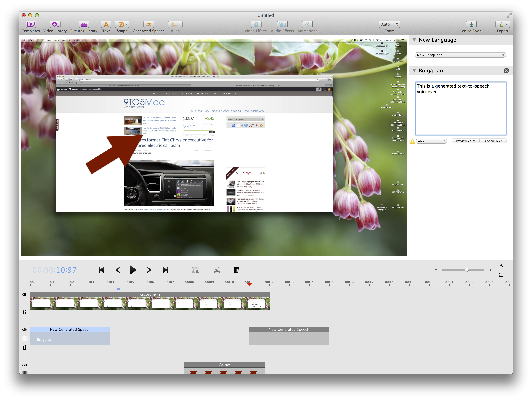The width and height of the screenshot is (532, 400).
Task: Select the Arrow clip on timeline
Action: click(x=224, y=365)
